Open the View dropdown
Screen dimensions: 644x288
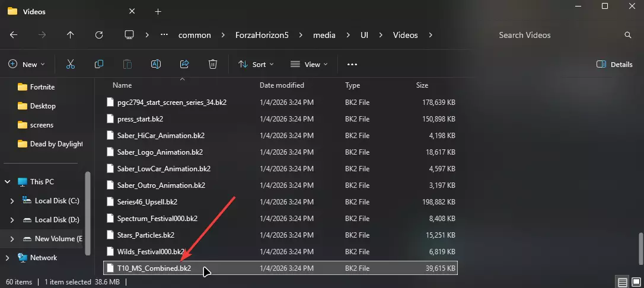309,64
